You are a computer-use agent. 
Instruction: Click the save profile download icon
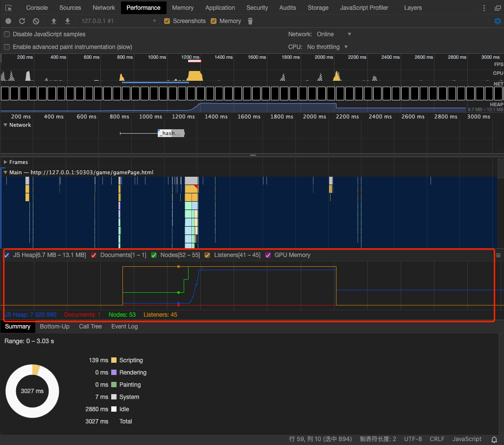68,21
